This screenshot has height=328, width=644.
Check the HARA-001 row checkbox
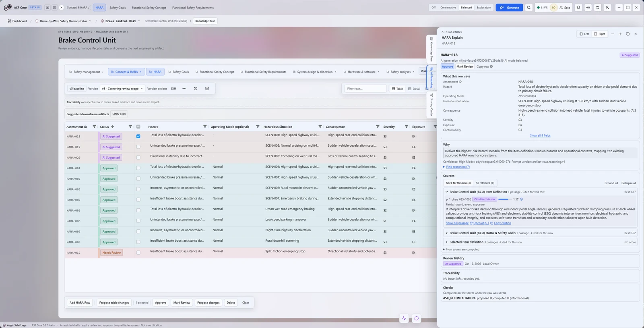(x=138, y=168)
